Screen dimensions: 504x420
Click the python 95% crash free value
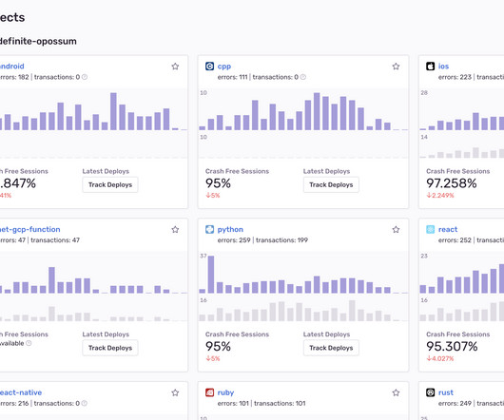(218, 347)
